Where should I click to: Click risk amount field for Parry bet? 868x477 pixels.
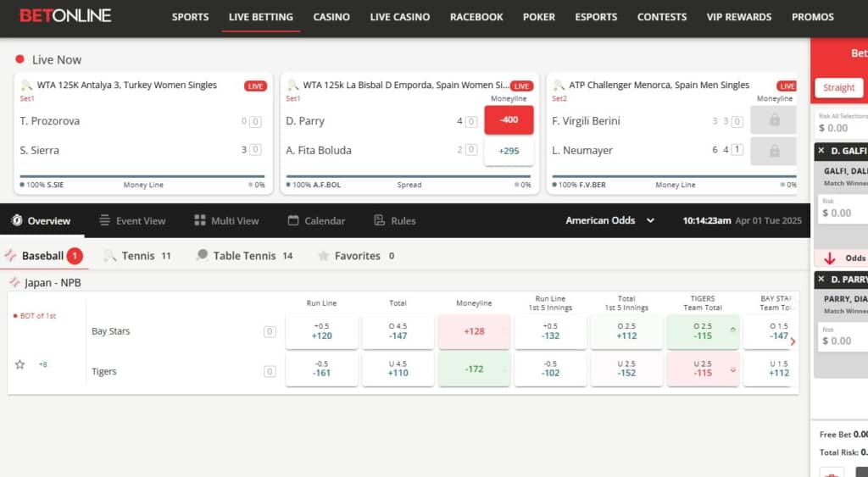pos(843,337)
